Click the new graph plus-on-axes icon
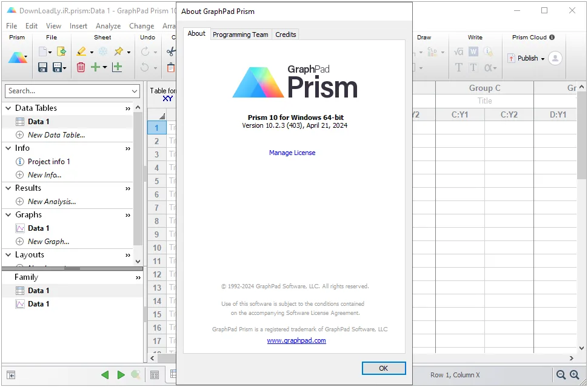The height and width of the screenshot is (387, 588). click(117, 67)
